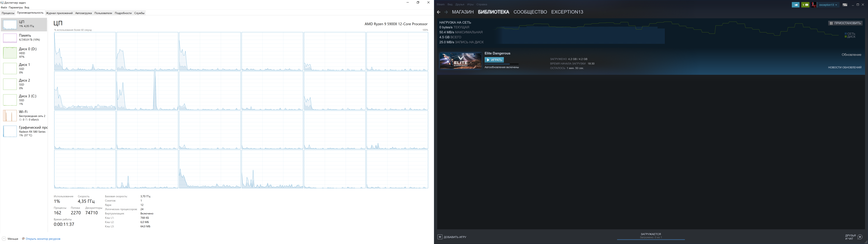
Task: Open the EXCEPTION13 profile section
Action: 567,12
